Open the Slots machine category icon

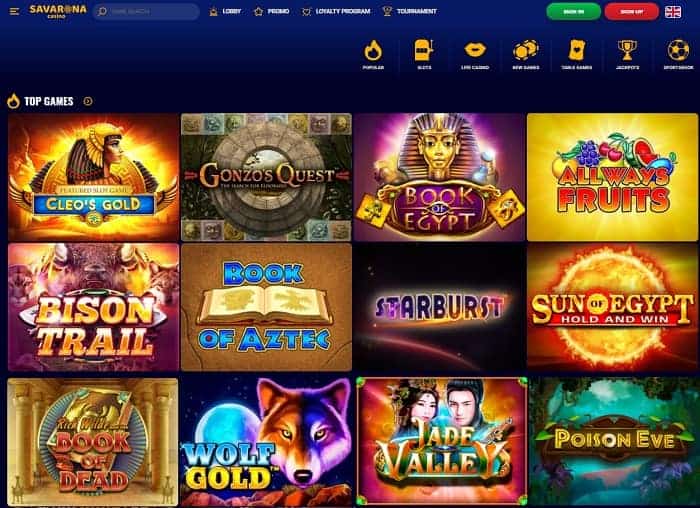pos(424,50)
